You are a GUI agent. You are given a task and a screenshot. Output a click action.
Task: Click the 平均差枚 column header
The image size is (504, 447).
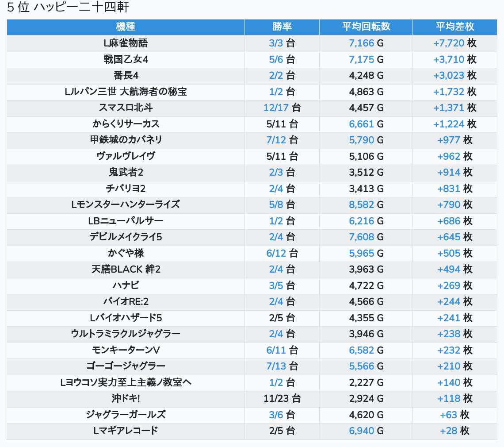tap(455, 27)
